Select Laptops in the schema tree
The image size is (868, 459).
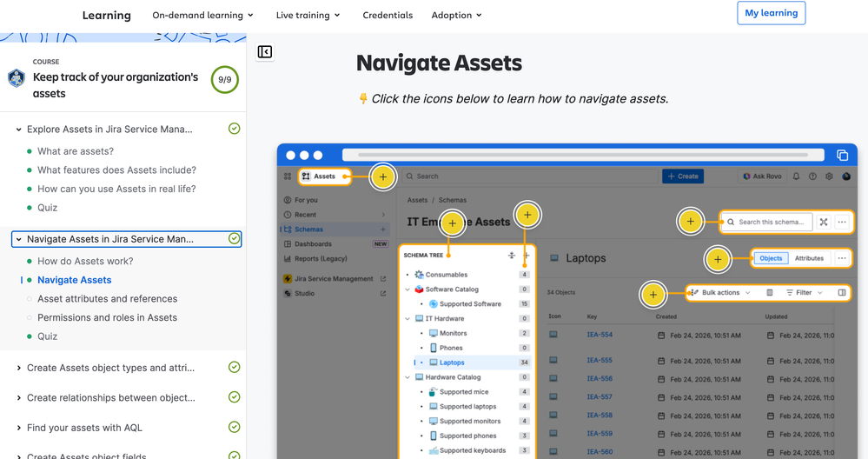tap(452, 363)
